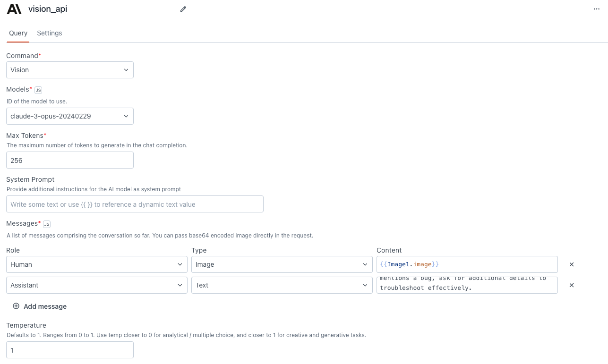Image resolution: width=608 pixels, height=364 pixels.
Task: Change the Role dropdown set to Assistant
Action: pos(96,285)
